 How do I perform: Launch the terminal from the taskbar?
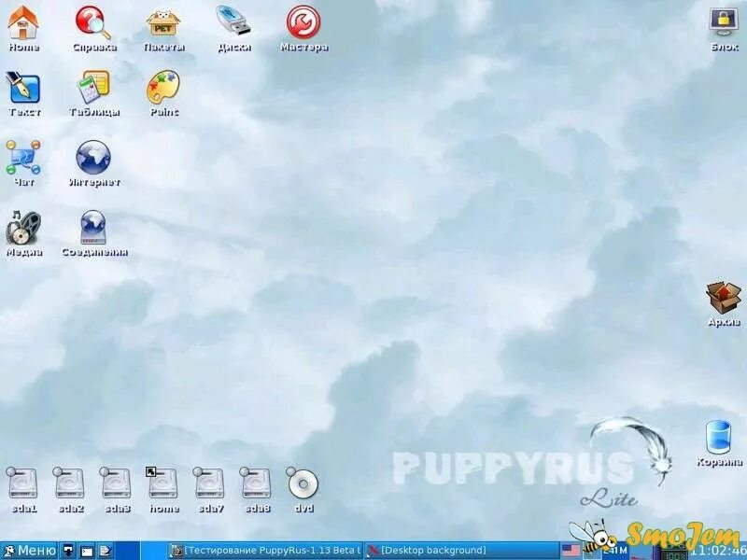pos(87,551)
